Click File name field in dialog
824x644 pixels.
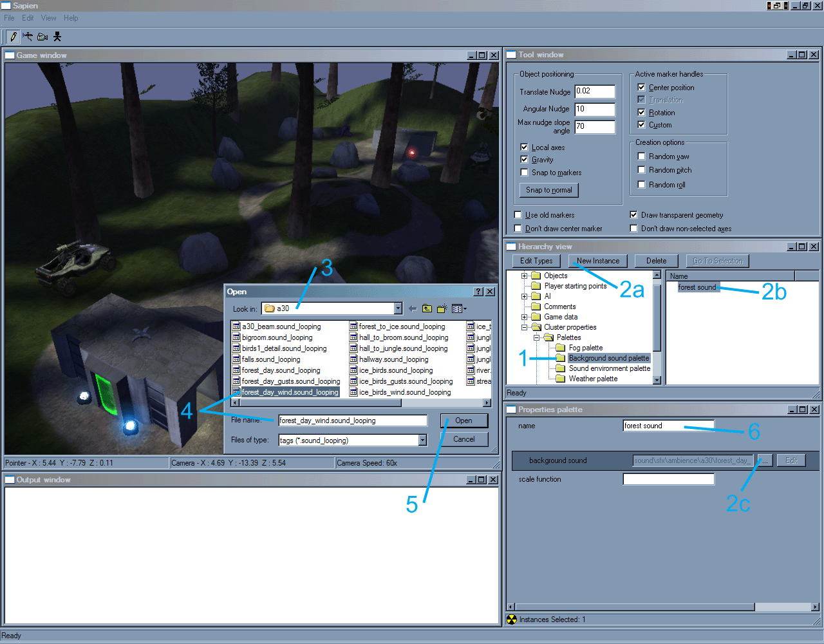[353, 421]
